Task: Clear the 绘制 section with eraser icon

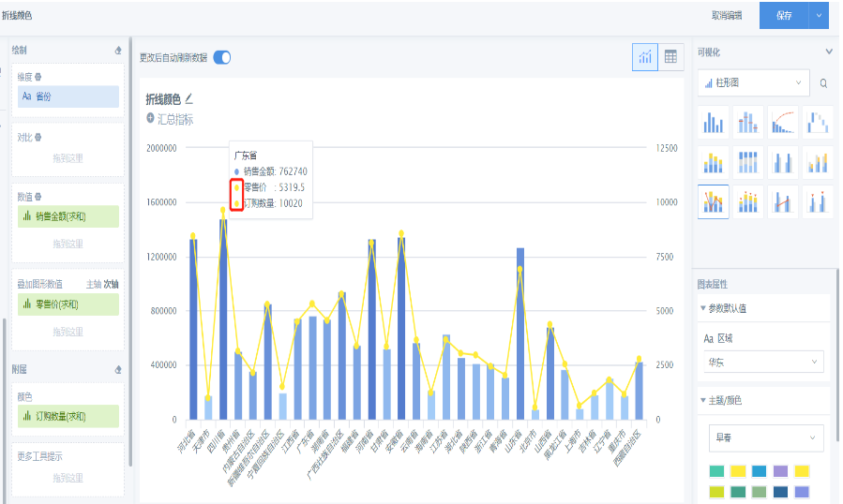Action: click(118, 51)
